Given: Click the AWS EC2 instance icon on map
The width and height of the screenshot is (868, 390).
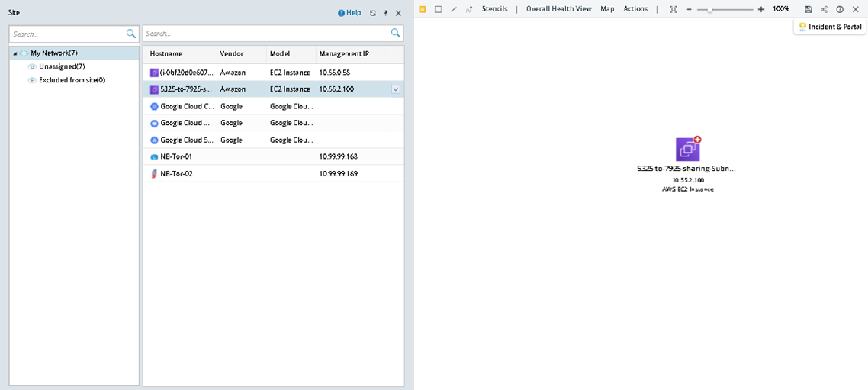Looking at the screenshot, I should click(x=687, y=150).
